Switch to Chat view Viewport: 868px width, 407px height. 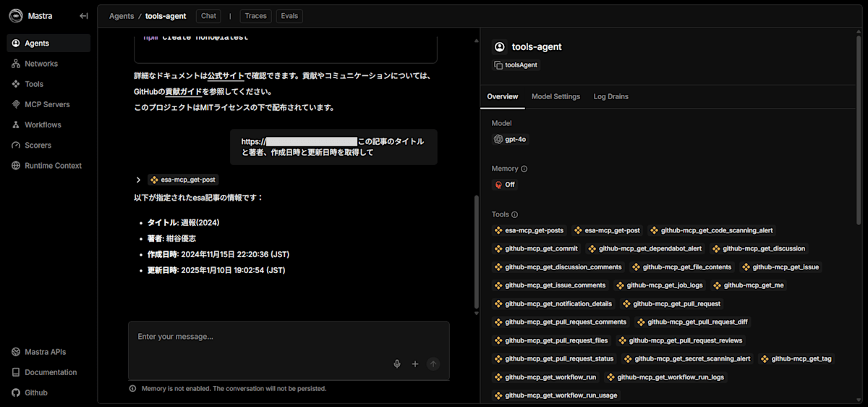[x=208, y=16]
